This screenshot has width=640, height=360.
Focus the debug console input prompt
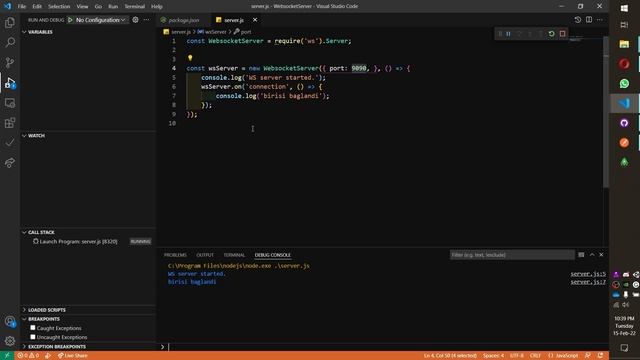(386, 347)
